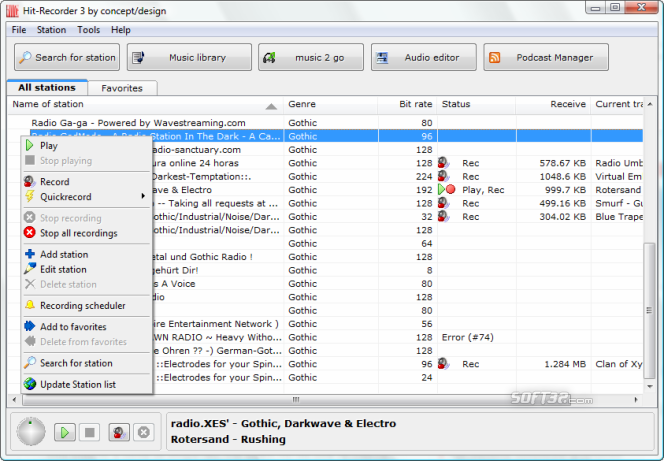This screenshot has width=664, height=461.
Task: Open the Music library
Action: point(189,57)
